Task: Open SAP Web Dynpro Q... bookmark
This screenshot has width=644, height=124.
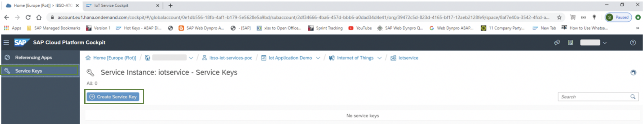Action: [400, 28]
